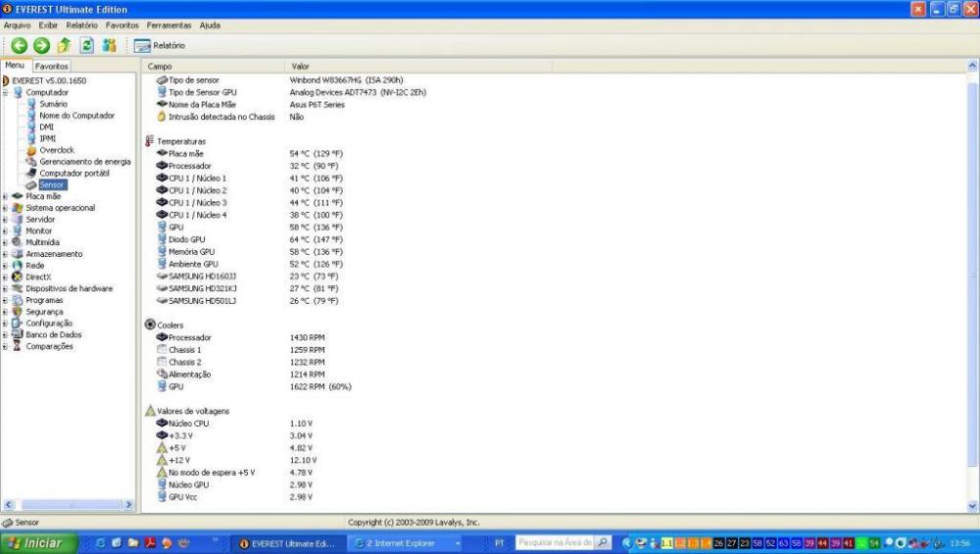The image size is (980, 554).
Task: Click the Valor column header
Action: 301,66
